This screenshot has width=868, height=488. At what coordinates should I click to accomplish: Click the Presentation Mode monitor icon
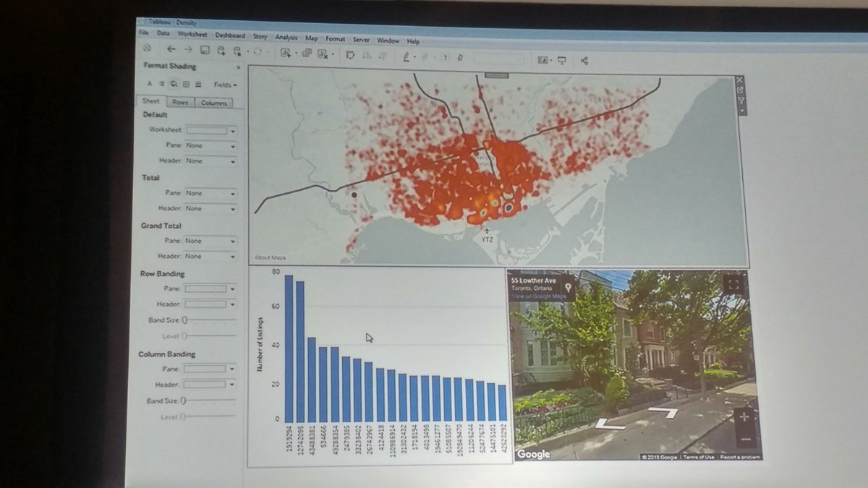[561, 61]
